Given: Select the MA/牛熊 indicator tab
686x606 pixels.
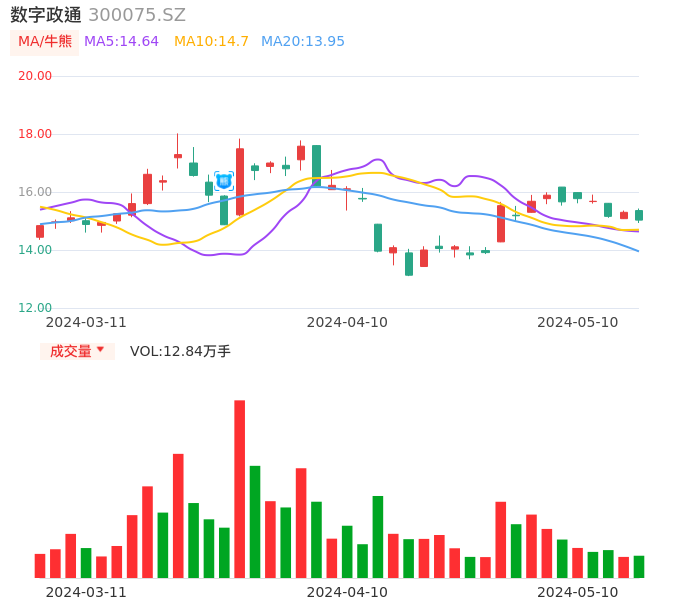Looking at the screenshot, I should [x=45, y=42].
